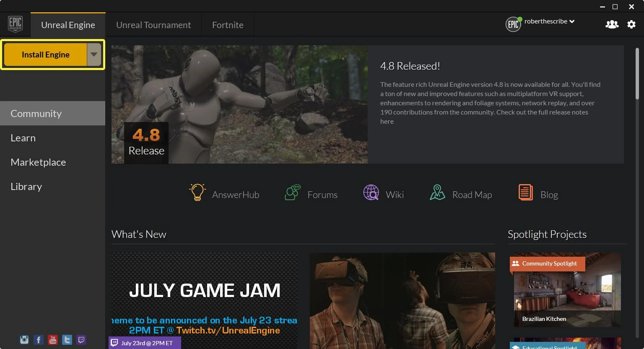Maximize the launcher window
644x349 pixels.
coord(615,7)
